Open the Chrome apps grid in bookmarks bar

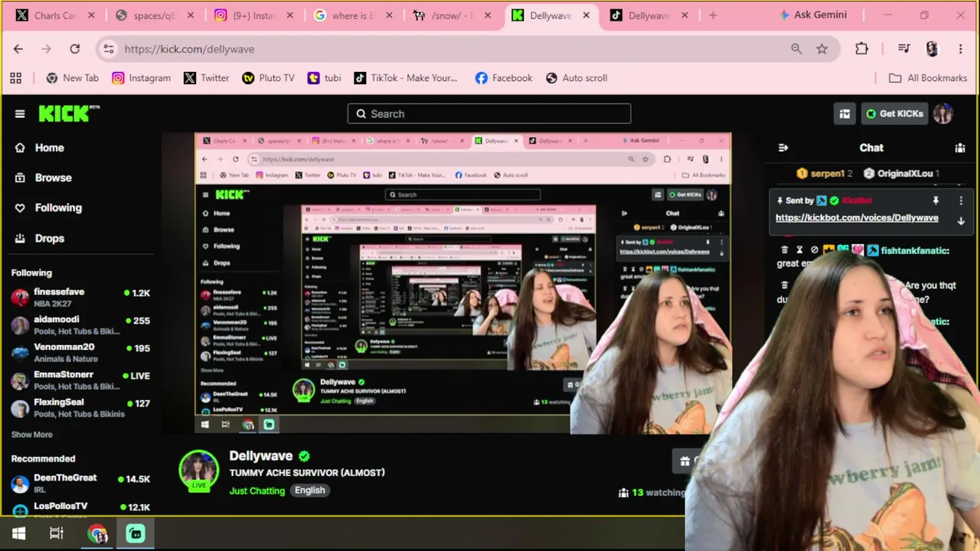(16, 78)
